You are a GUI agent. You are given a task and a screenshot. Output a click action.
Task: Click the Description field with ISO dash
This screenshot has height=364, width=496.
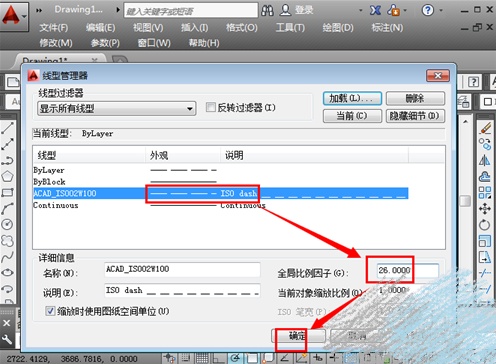pos(182,291)
